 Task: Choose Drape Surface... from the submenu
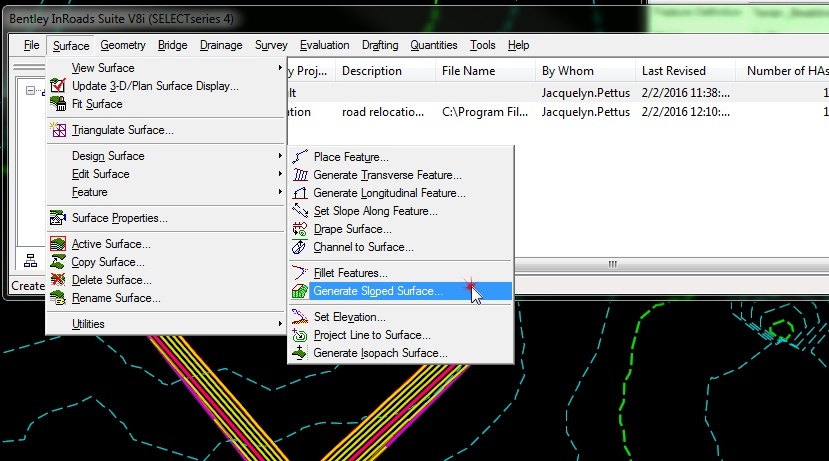(x=401, y=229)
